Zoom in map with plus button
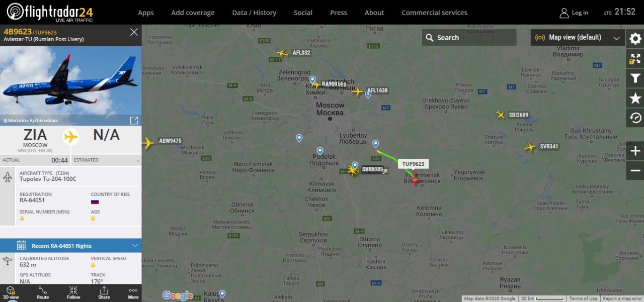The height and width of the screenshot is (302, 644). tap(635, 151)
